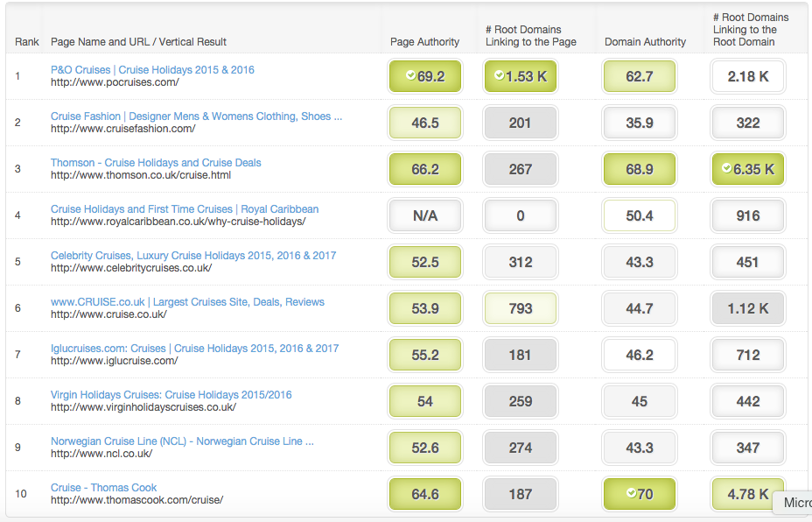Visit the Royal Caribbean first time cruises link

coord(185,209)
